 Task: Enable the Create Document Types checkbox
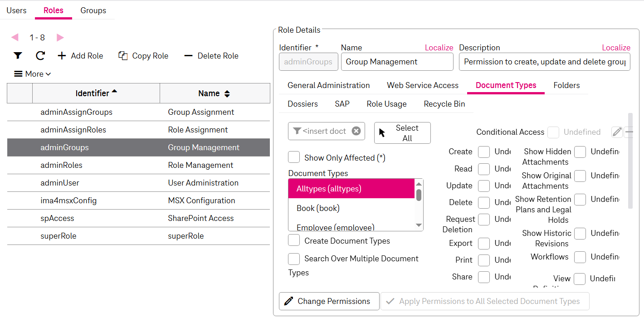pos(294,240)
